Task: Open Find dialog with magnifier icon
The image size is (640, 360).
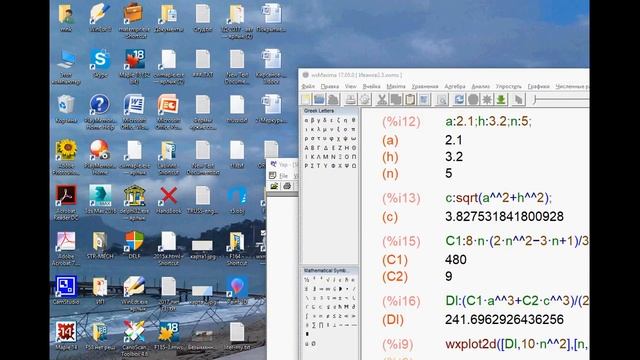Action: click(442, 99)
